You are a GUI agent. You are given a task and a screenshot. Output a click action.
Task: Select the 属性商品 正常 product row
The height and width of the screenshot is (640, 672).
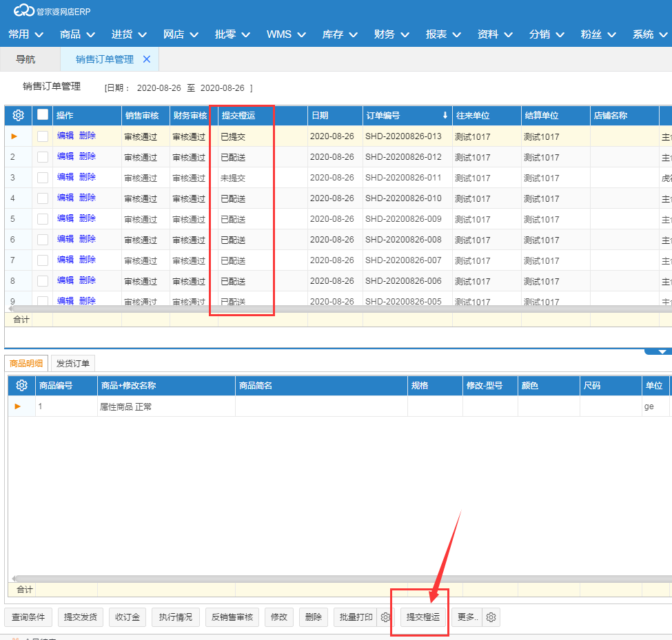tap(338, 406)
